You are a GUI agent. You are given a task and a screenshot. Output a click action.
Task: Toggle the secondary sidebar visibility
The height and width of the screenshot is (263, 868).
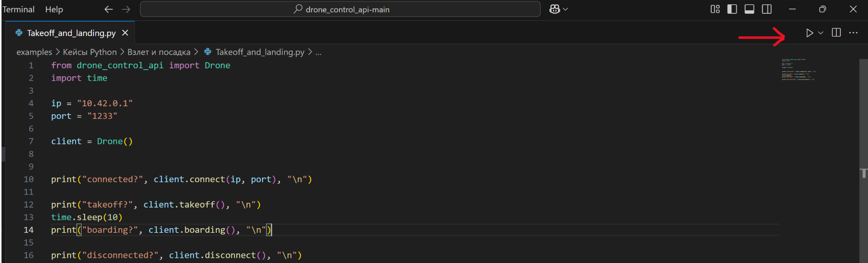point(767,9)
